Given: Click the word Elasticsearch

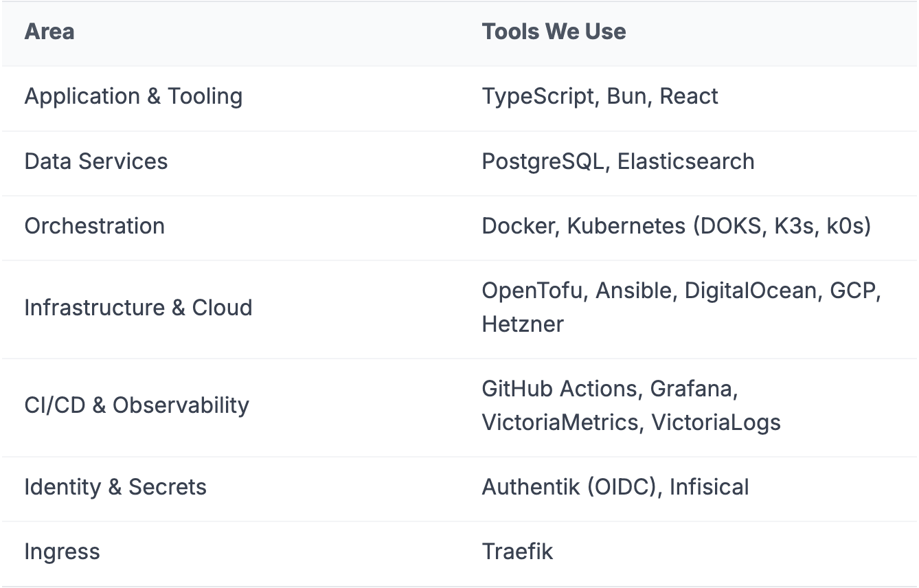Looking at the screenshot, I should pos(686,161).
